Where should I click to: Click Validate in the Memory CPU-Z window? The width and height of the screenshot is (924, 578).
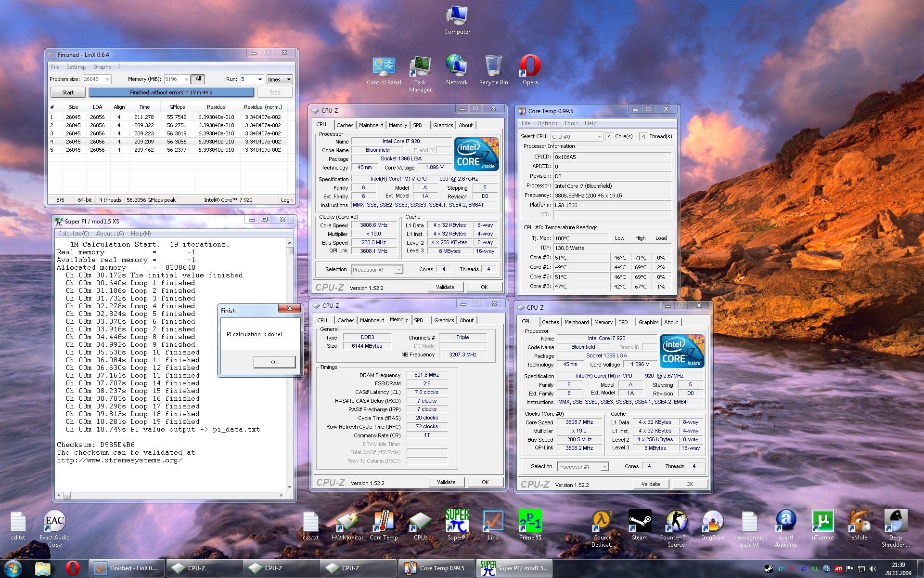pyautogui.click(x=446, y=482)
